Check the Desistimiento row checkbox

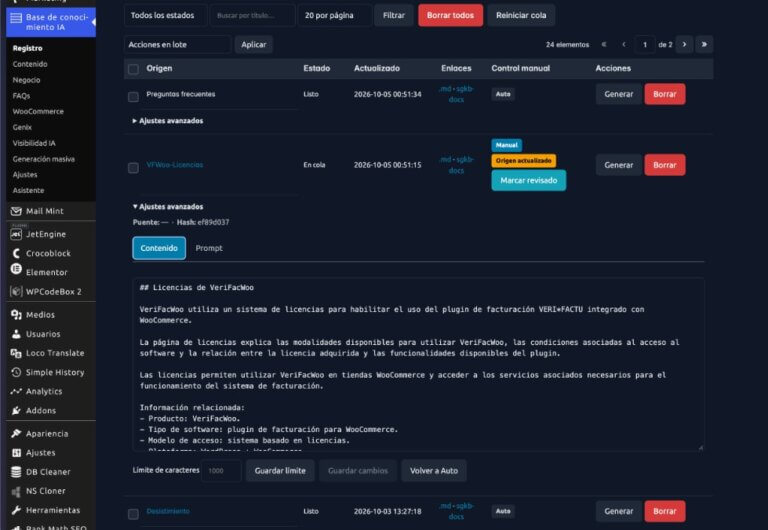click(x=133, y=514)
